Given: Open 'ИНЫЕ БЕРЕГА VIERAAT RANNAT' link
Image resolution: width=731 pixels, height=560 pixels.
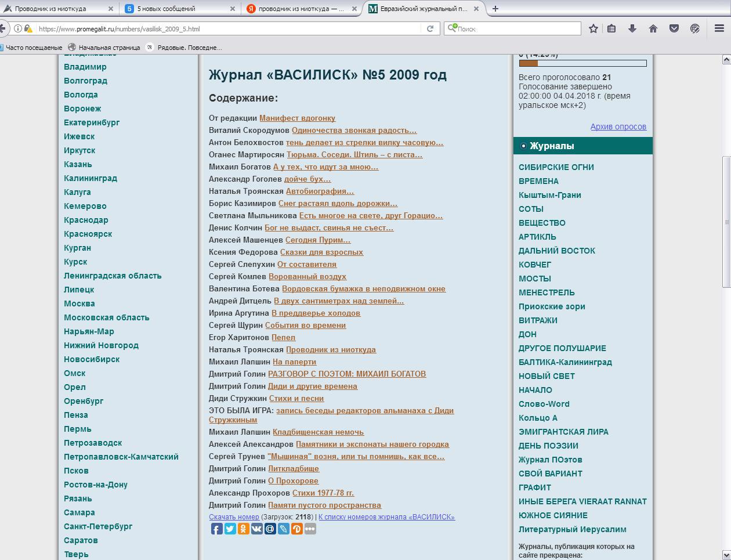Looking at the screenshot, I should (582, 501).
